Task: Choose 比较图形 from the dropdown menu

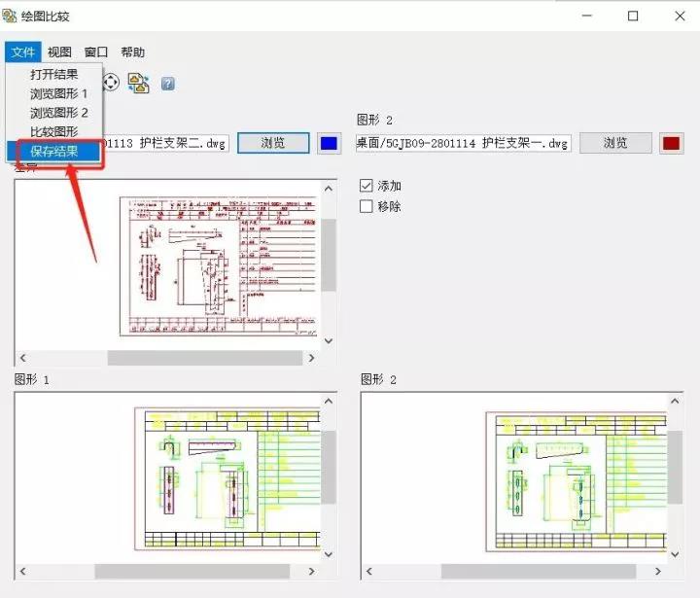Action: tap(54, 131)
